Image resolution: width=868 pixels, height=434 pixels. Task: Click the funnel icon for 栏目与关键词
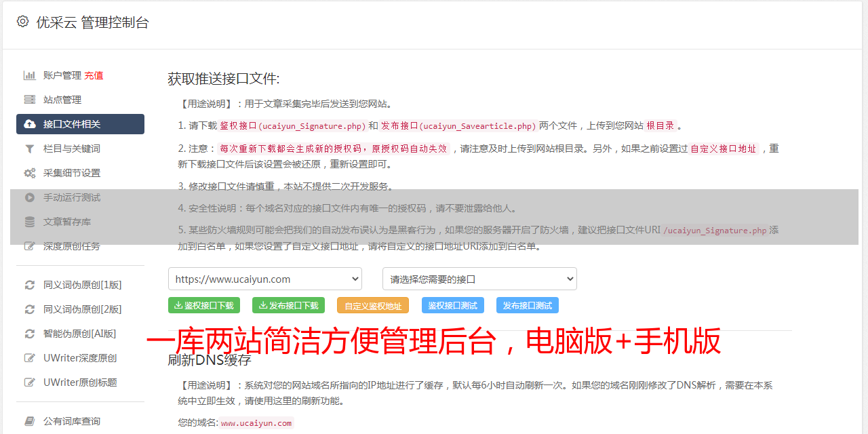[30, 149]
